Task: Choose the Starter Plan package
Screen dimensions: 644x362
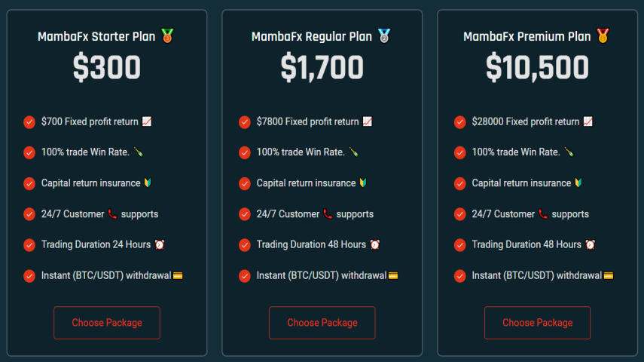Action: (x=107, y=323)
